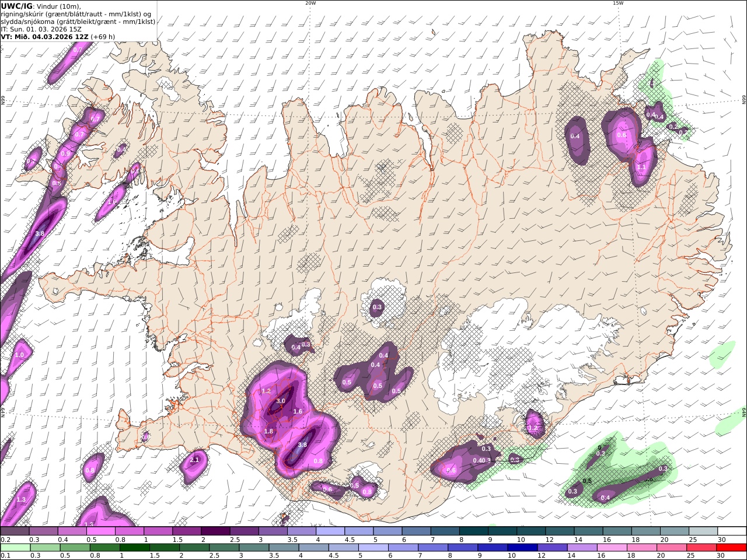Click the '18' label under the lower scale

(631, 556)
